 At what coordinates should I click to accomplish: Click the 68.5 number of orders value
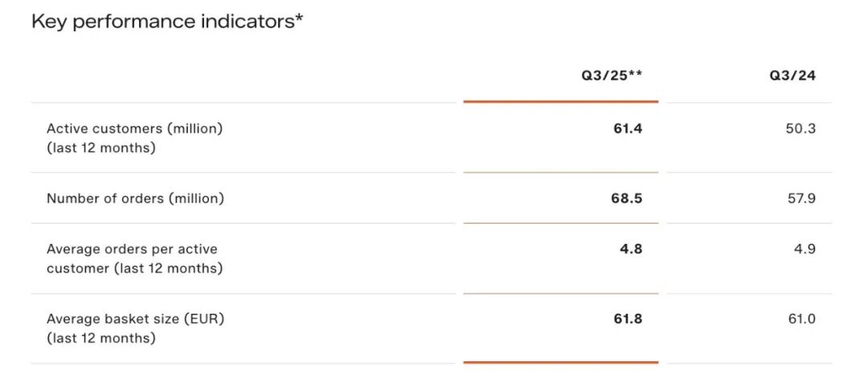[627, 198]
